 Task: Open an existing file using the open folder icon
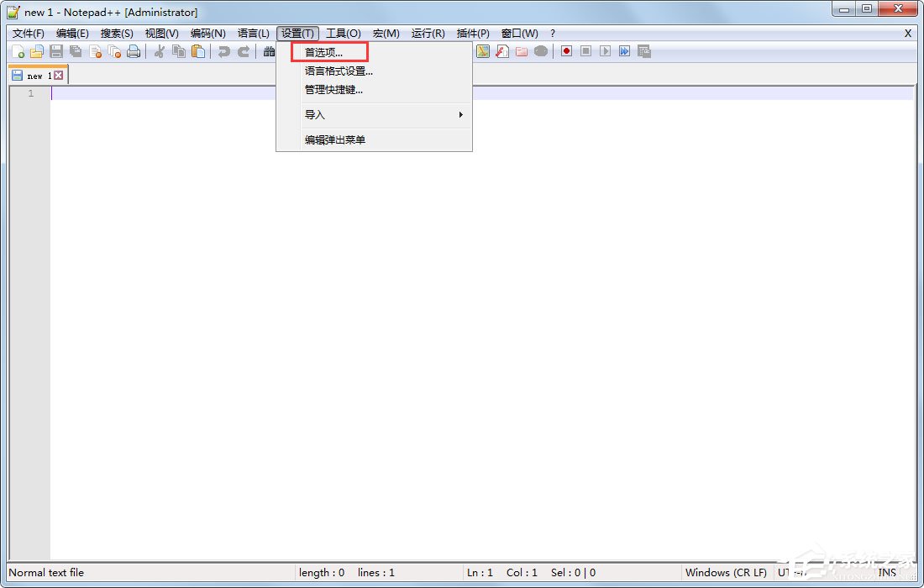[35, 51]
